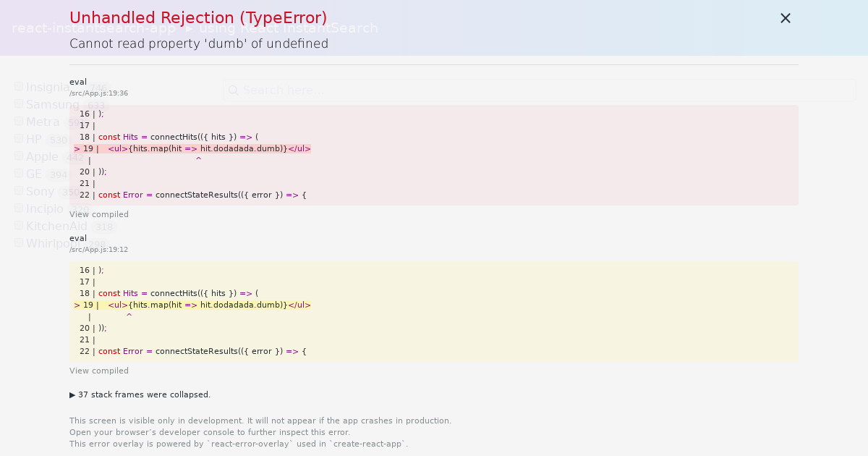Open View compiled under the second code block
This screenshot has height=456, width=868.
(x=98, y=370)
